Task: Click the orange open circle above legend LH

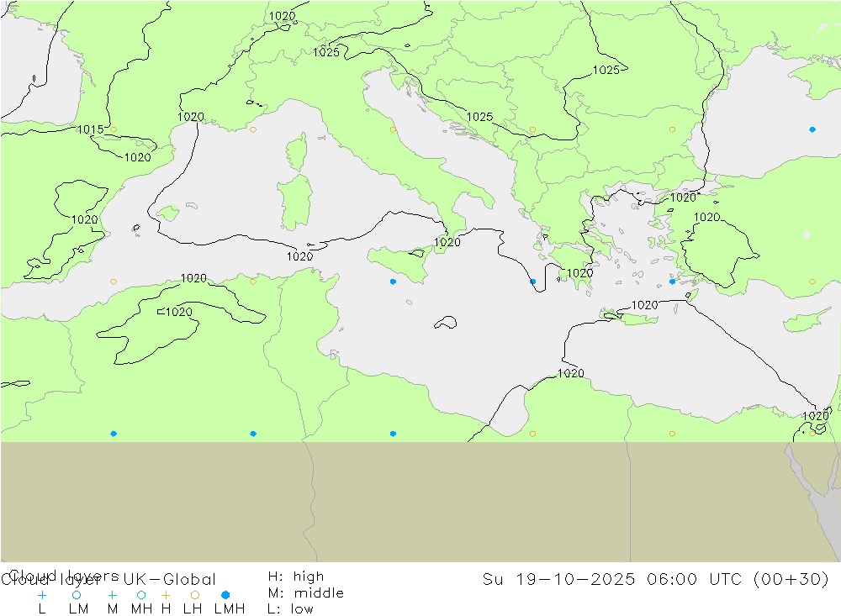Action: coord(195,595)
